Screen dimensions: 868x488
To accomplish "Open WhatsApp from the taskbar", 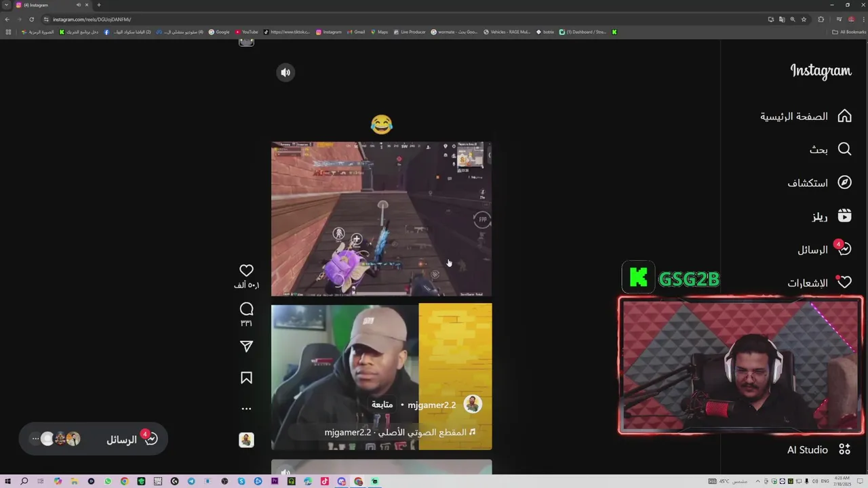I will (108, 481).
